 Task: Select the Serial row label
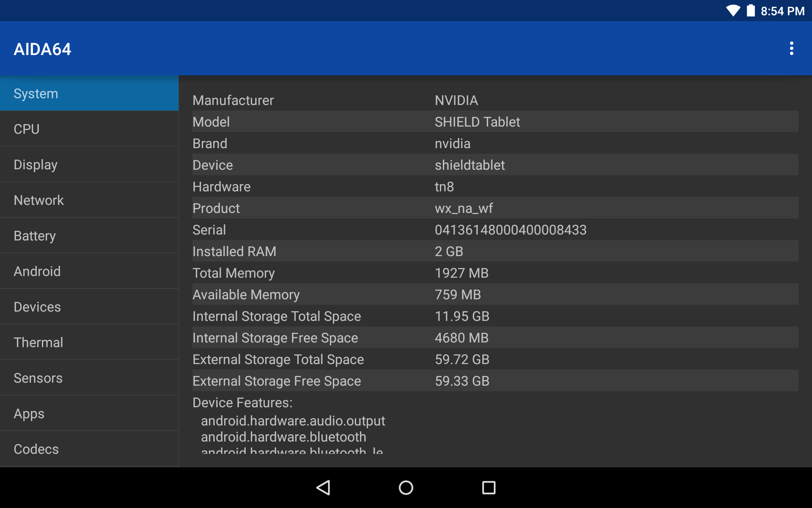click(x=209, y=230)
